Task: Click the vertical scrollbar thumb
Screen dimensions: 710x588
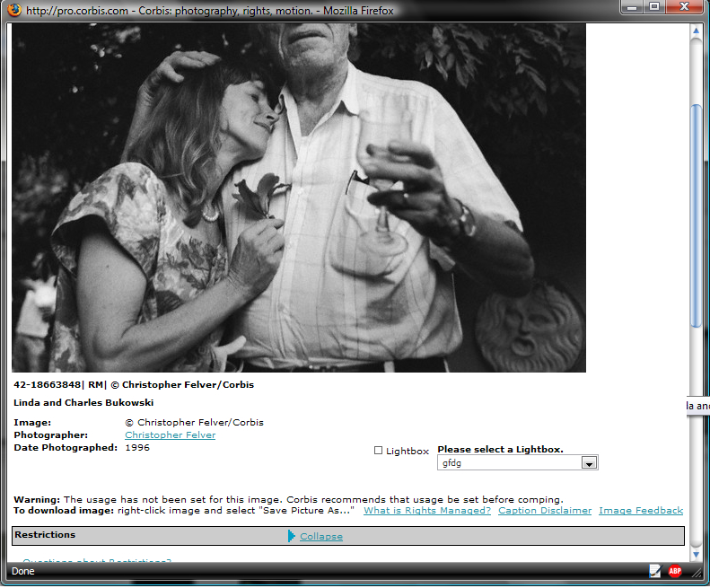Action: pos(697,215)
